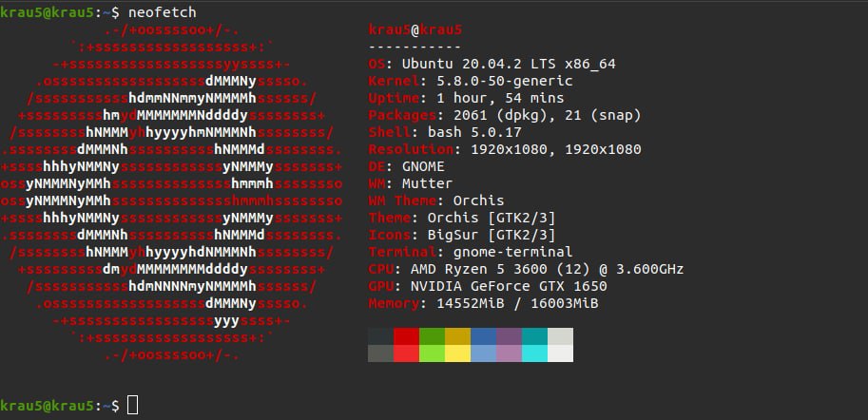868x420 pixels.
Task: Click the dark green color swatch
Action: point(433,335)
